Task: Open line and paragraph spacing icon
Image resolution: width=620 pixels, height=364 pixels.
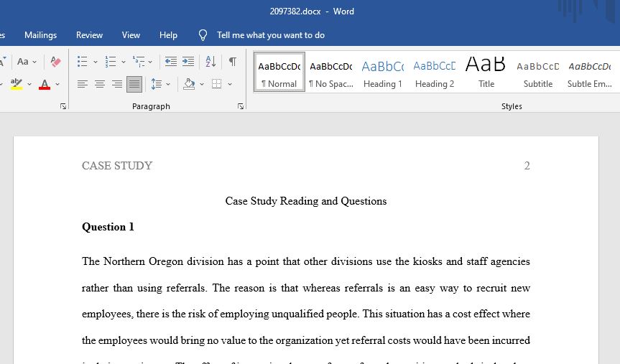Action: point(157,84)
